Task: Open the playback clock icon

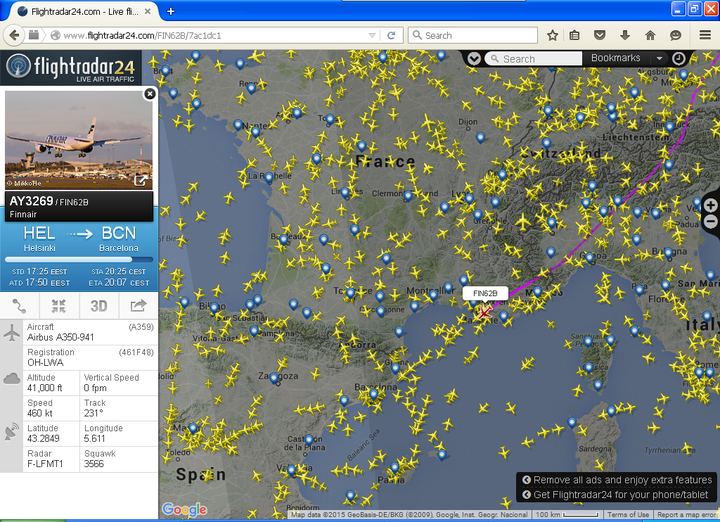Action: coord(679,58)
